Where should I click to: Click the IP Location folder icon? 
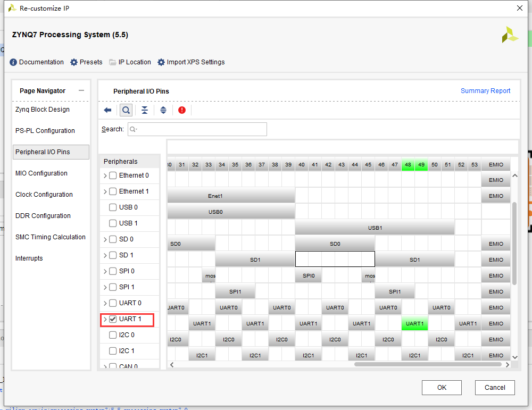(x=113, y=62)
